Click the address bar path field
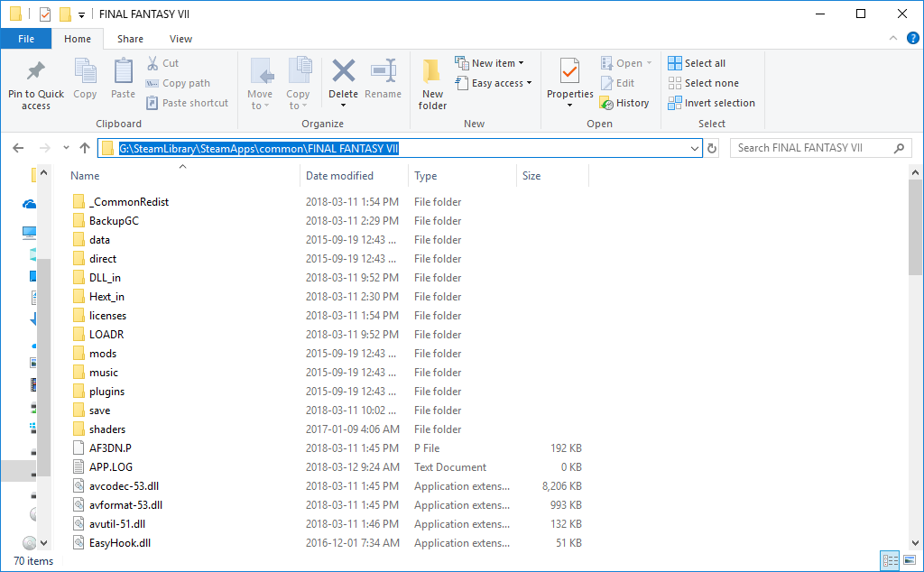The width and height of the screenshot is (924, 572). point(401,149)
